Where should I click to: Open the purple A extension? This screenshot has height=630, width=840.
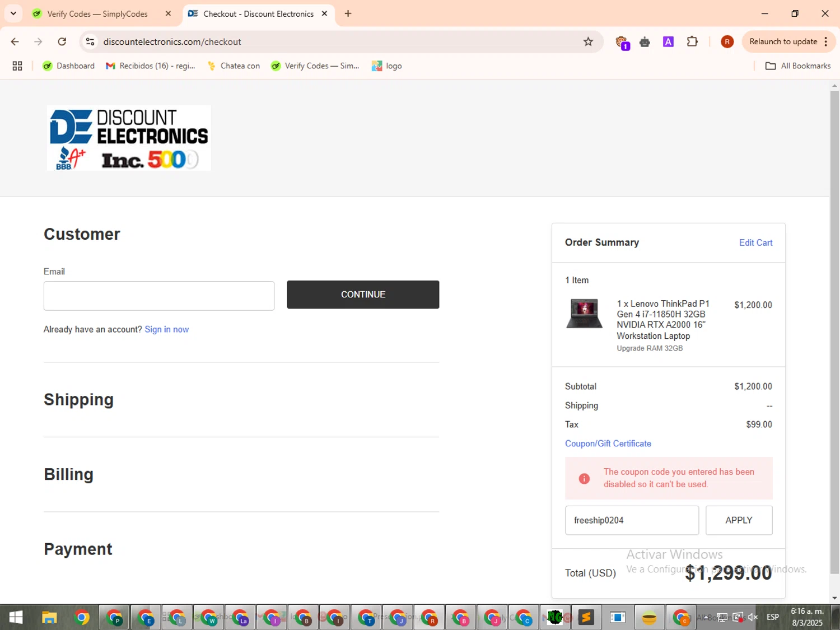(x=668, y=41)
